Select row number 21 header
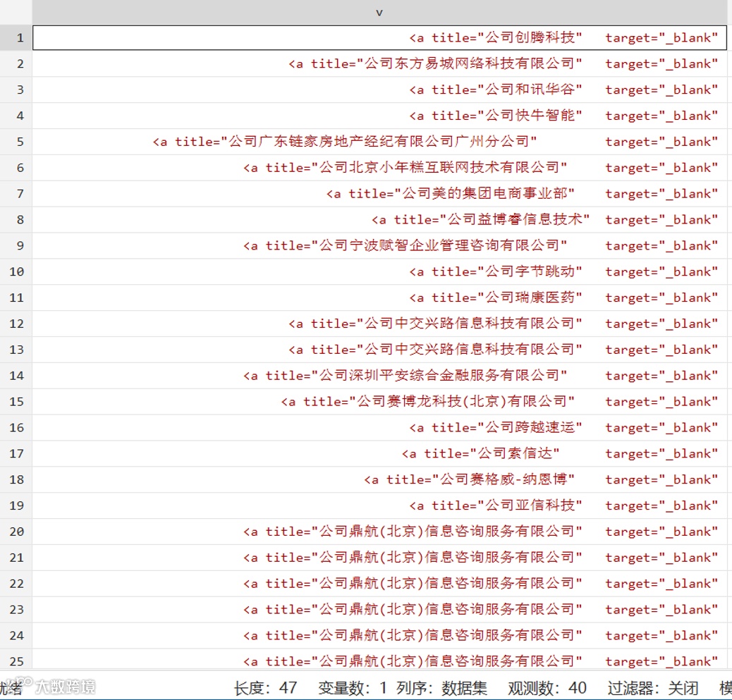Viewport: 732px width, 700px height. tap(16, 557)
